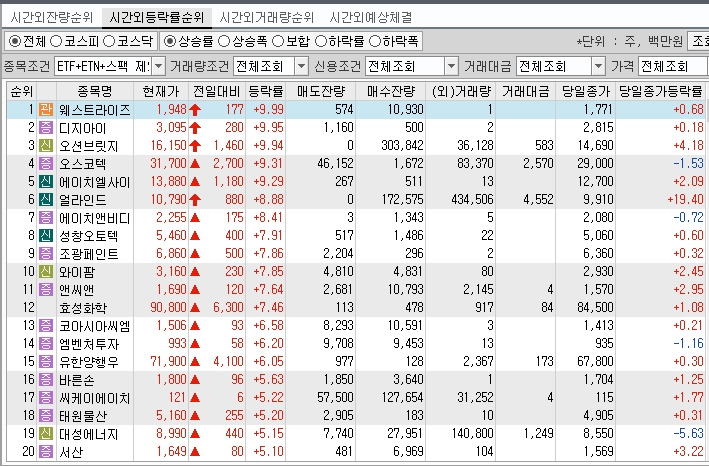Click the 조회 button at top right

coord(699,41)
